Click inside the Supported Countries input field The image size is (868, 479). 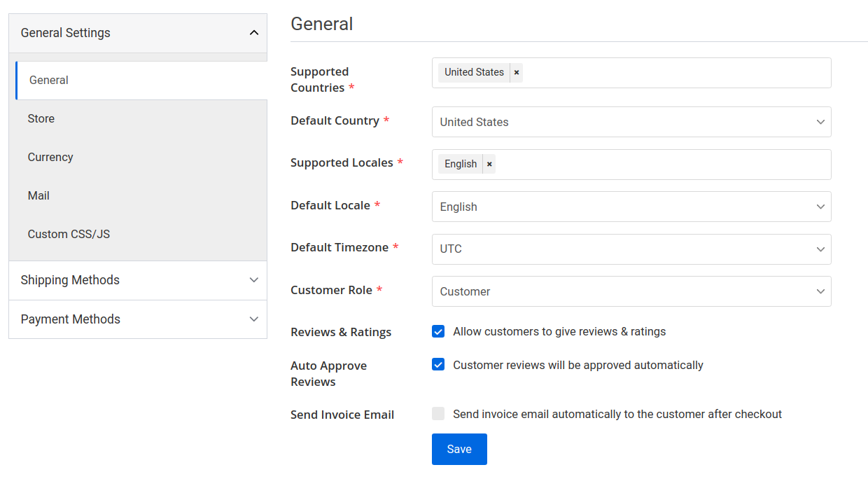pos(672,73)
